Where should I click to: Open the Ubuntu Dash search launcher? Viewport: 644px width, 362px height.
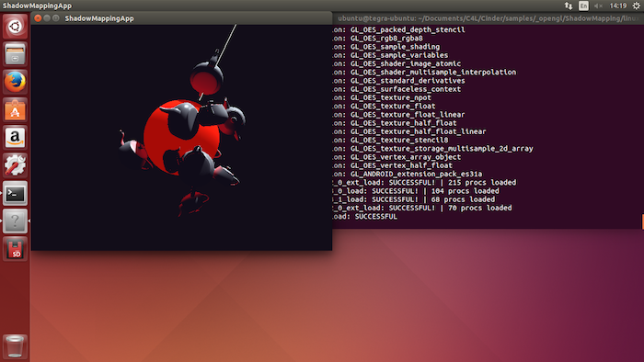pyautogui.click(x=16, y=27)
